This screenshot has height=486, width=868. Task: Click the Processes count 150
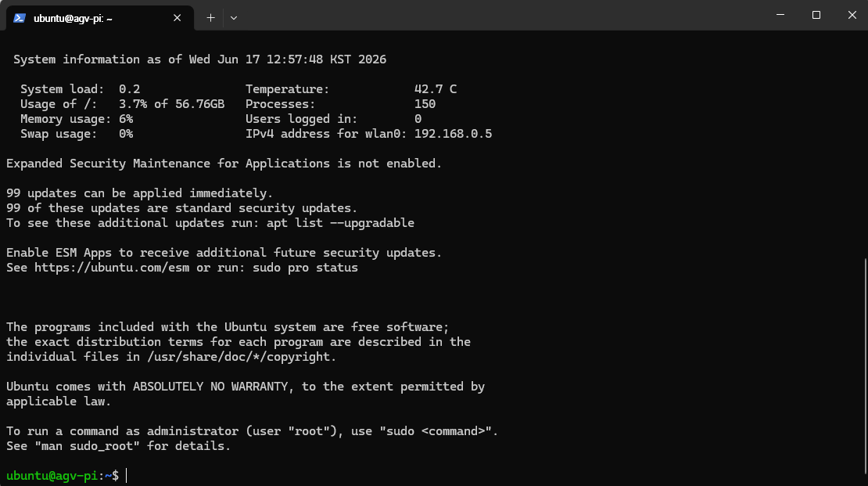click(425, 104)
